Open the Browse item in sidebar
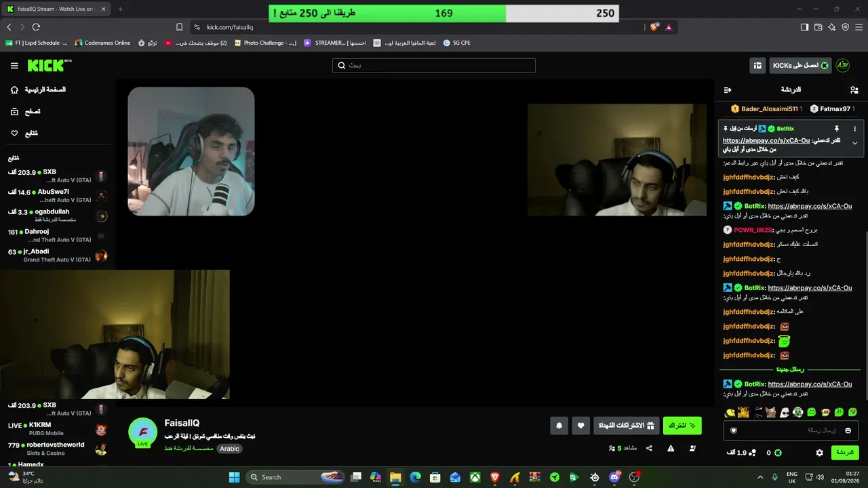This screenshot has width=868, height=488. pyautogui.click(x=25, y=111)
